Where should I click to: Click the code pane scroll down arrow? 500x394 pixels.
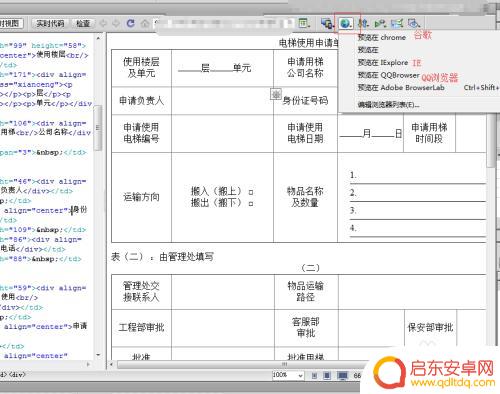(98, 355)
